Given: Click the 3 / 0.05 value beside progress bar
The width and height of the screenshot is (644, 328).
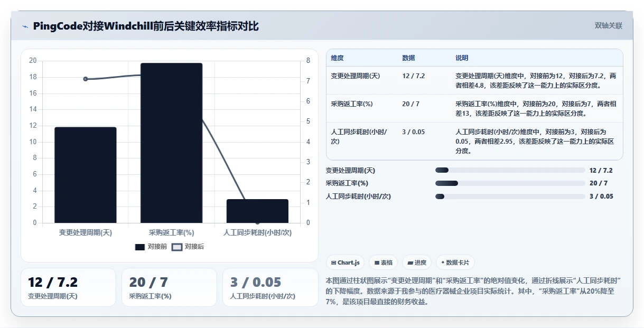Looking at the screenshot, I should [602, 196].
